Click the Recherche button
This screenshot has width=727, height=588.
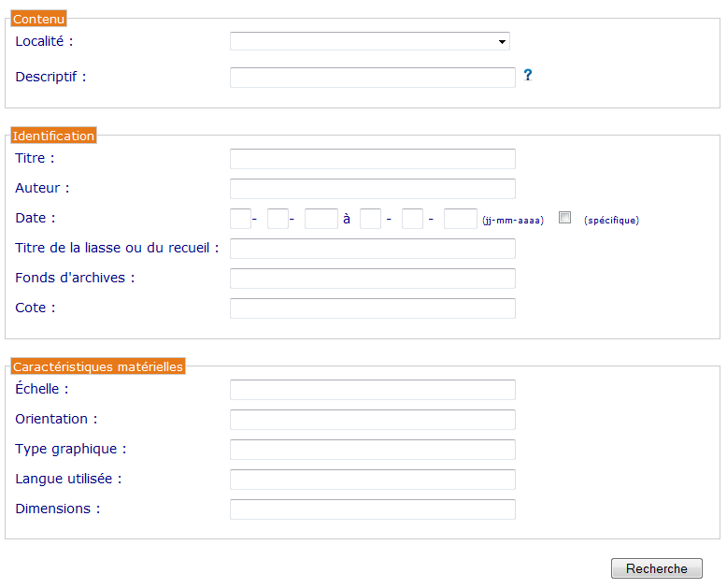tap(656, 568)
